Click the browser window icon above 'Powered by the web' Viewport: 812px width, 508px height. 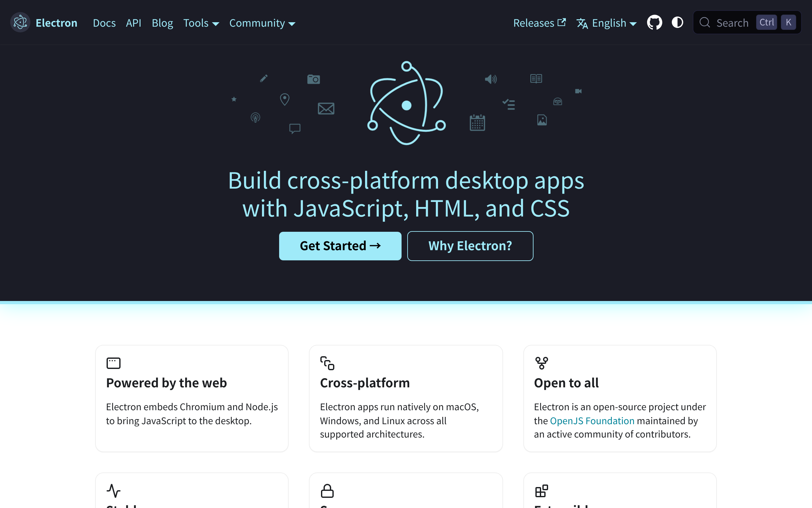point(114,363)
